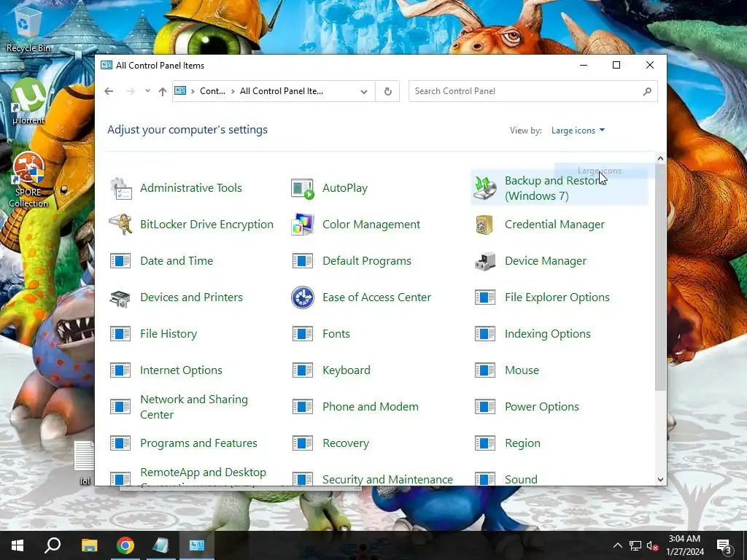The height and width of the screenshot is (560, 747).
Task: Click the Mouse icon
Action: pyautogui.click(x=485, y=370)
